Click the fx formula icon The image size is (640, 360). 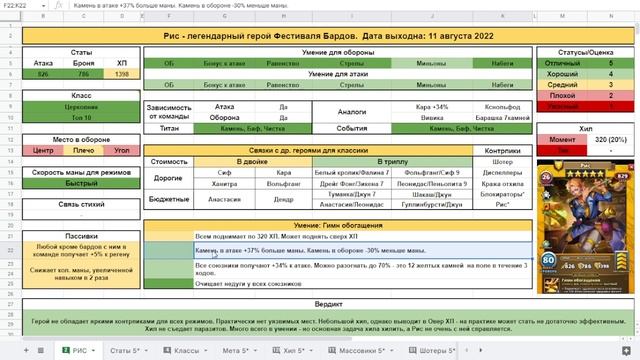pos(58,5)
